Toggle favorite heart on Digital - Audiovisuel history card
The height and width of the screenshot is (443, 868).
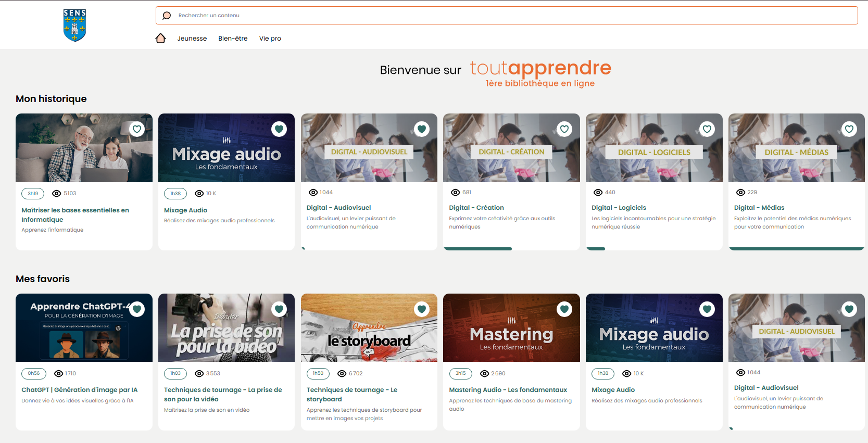(422, 129)
